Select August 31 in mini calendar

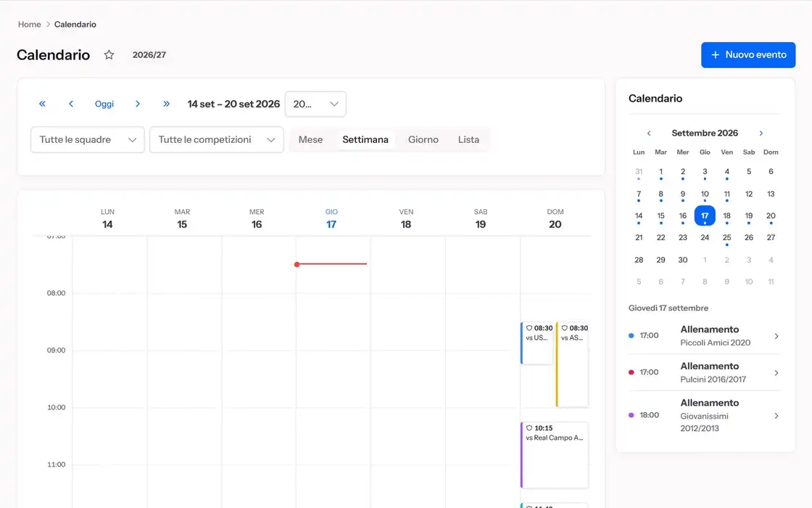[639, 171]
